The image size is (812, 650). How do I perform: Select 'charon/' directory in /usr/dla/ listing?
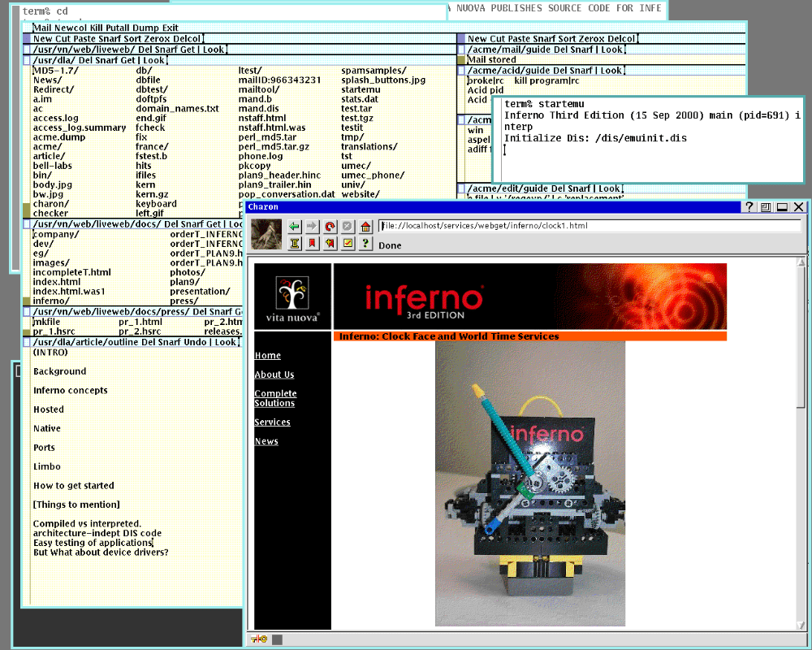coord(50,204)
